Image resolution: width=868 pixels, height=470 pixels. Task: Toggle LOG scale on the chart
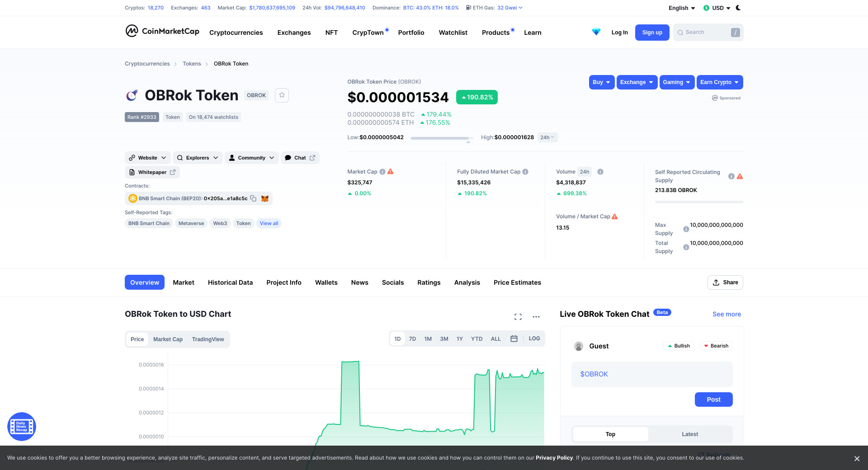(534, 338)
